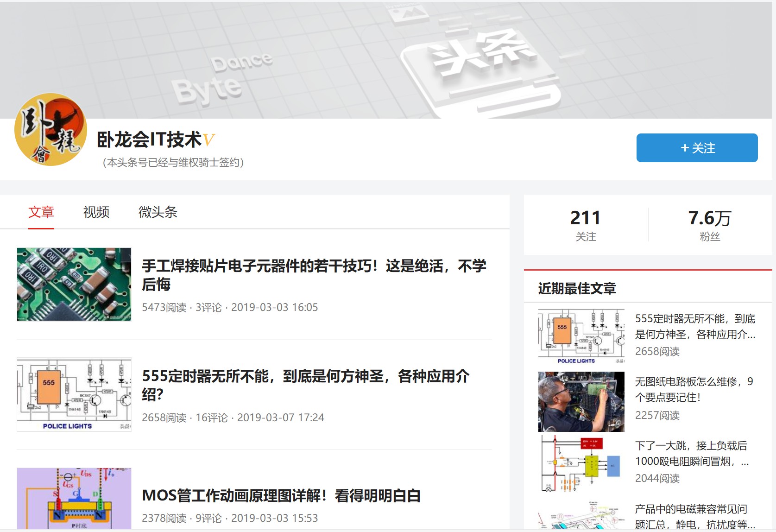View the 211 关注 following count
The height and width of the screenshot is (532, 776).
point(586,225)
